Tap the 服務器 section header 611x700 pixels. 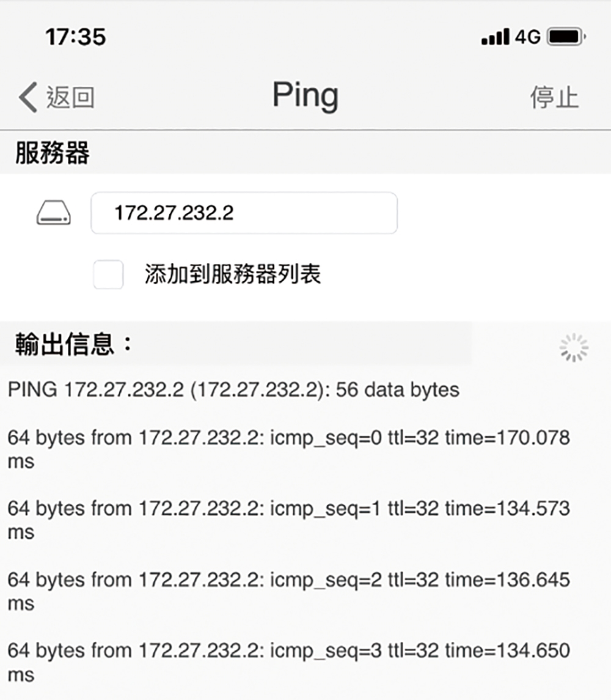click(53, 153)
